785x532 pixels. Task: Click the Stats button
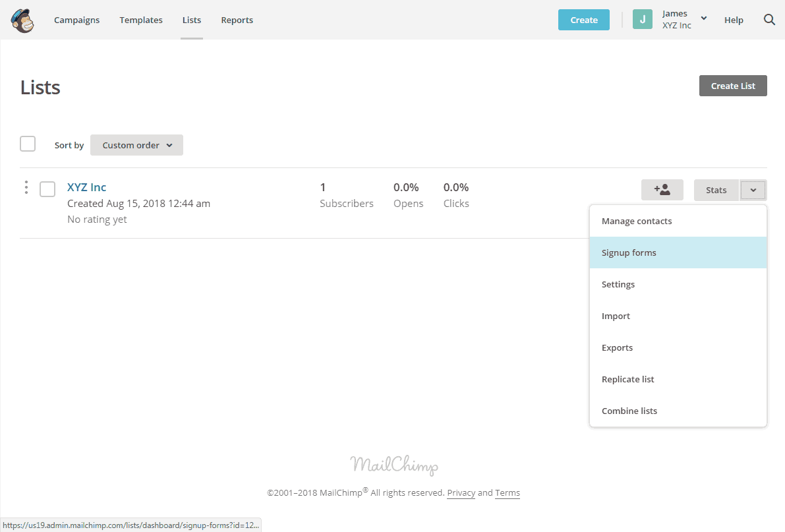(716, 190)
